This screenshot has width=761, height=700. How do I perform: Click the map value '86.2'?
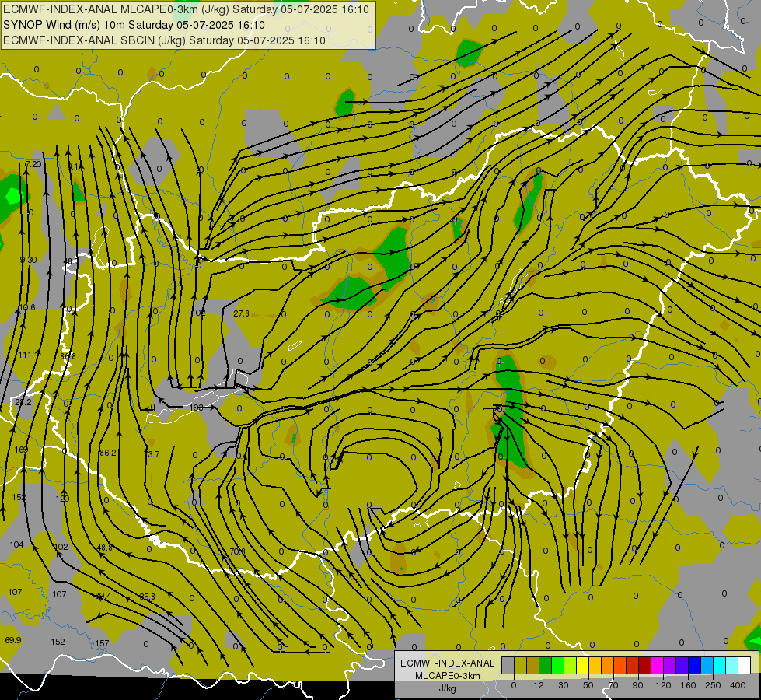pos(108,453)
